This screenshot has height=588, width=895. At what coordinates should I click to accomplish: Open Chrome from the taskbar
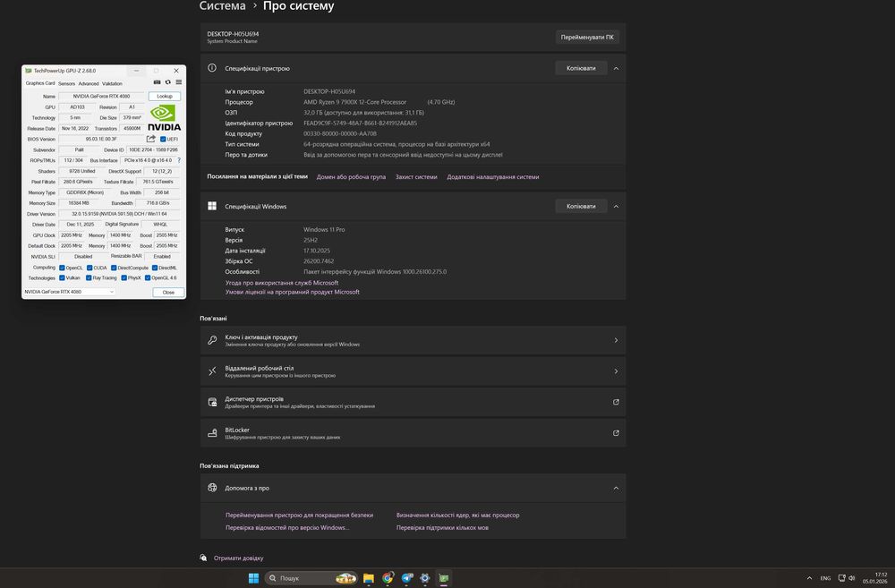(388, 578)
